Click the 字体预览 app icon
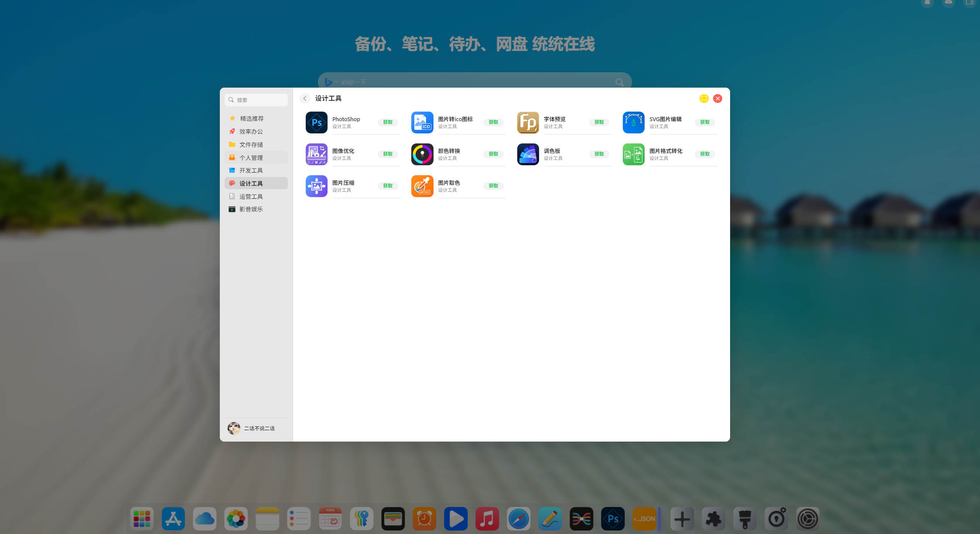The width and height of the screenshot is (980, 534). 528,122
